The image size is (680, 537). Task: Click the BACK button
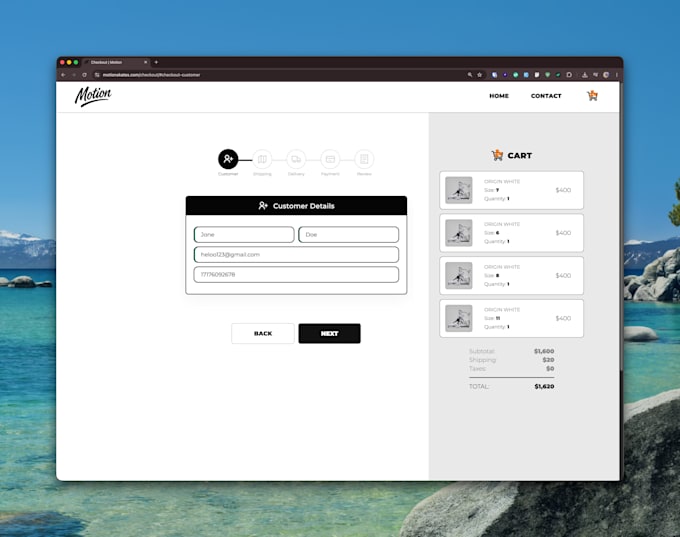pyautogui.click(x=263, y=334)
